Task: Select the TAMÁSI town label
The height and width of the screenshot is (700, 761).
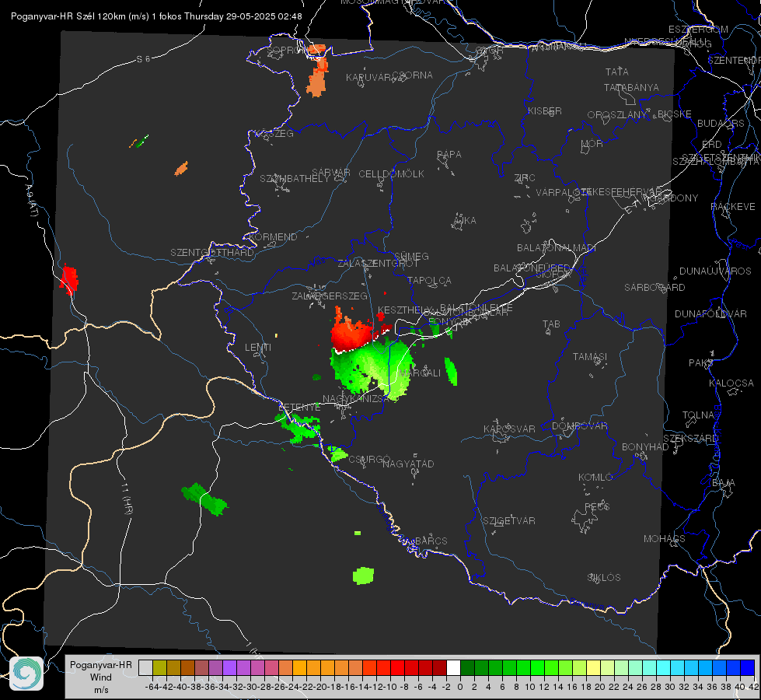Action: 590,356
